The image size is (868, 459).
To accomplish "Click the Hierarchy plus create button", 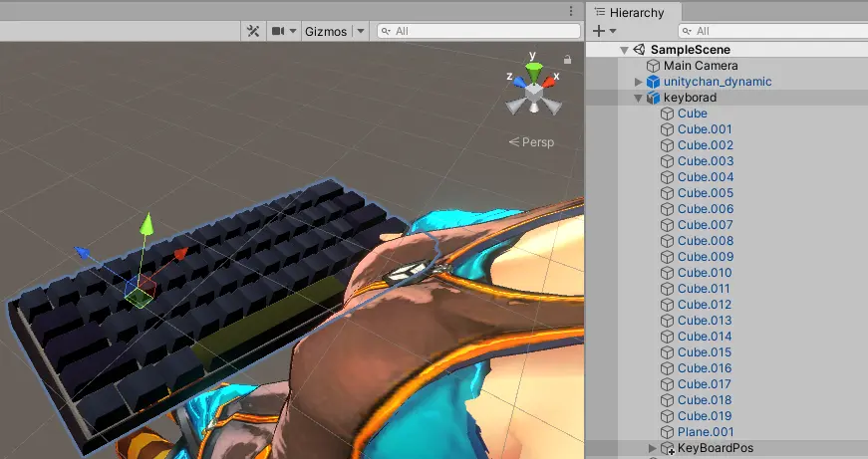I will point(598,31).
